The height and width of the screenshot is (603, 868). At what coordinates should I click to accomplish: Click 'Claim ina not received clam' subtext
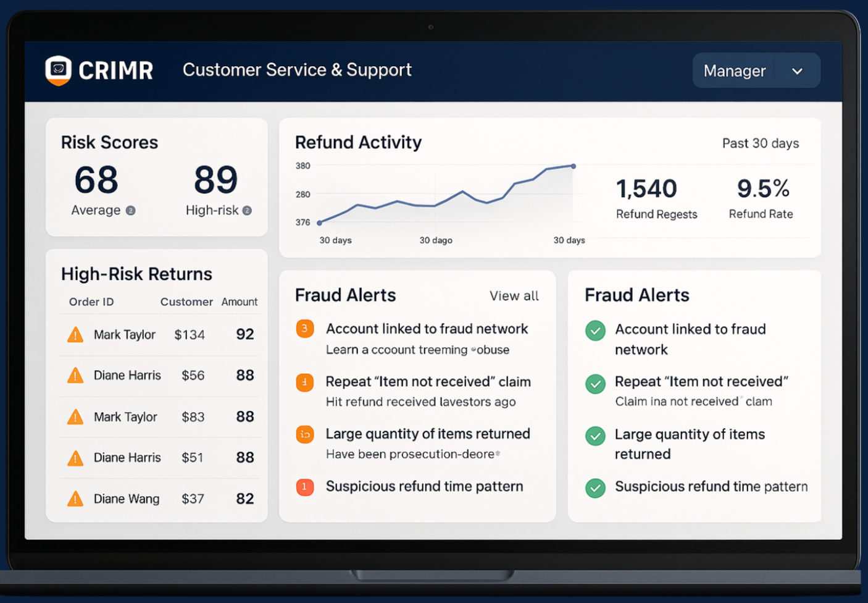[x=694, y=402]
